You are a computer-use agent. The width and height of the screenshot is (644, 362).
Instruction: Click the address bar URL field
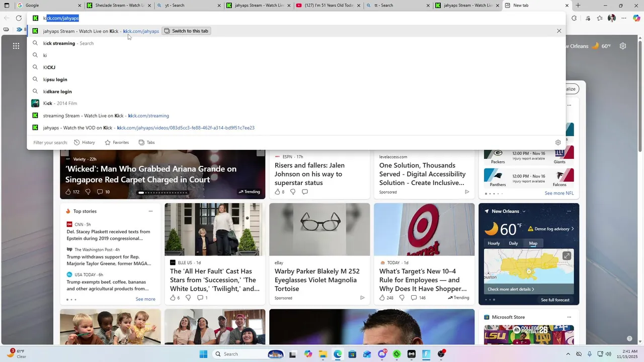tap(297, 18)
